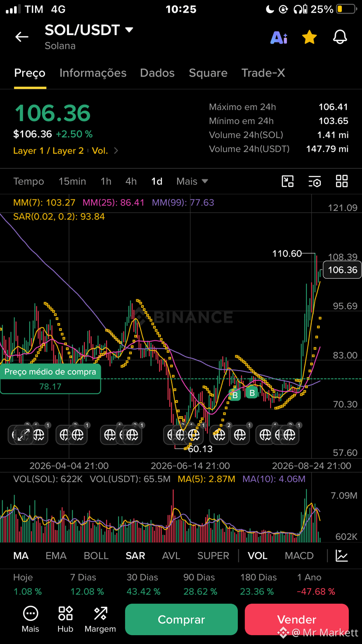Screen dimensions: 362x644
Task: Open the chart drawing tools icon
Action: pos(288,181)
